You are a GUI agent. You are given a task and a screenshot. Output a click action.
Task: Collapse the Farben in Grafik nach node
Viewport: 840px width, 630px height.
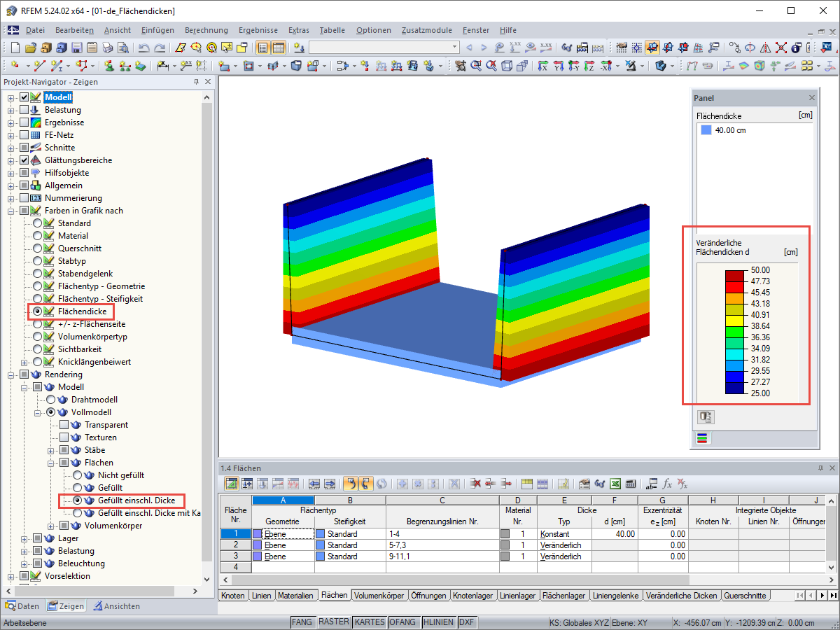click(x=11, y=211)
